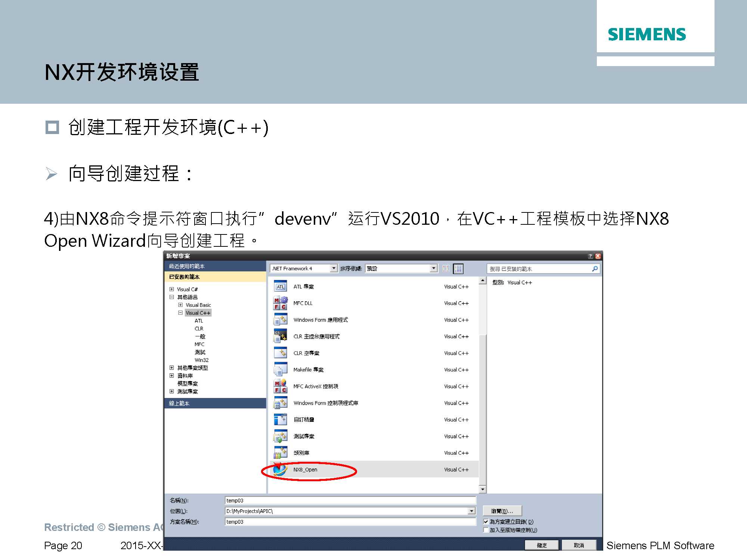747x560 pixels.
Task: Open dialog help question mark button
Action: click(x=591, y=256)
